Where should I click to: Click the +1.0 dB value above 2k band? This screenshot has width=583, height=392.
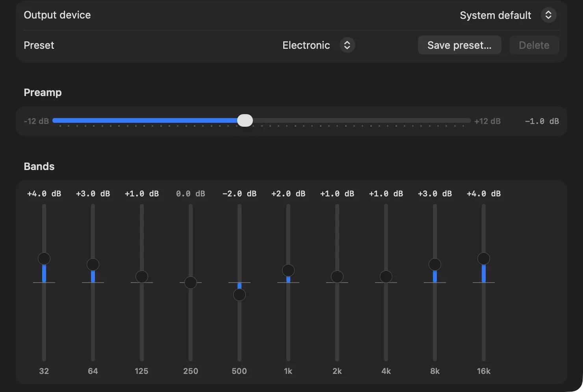pyautogui.click(x=337, y=194)
